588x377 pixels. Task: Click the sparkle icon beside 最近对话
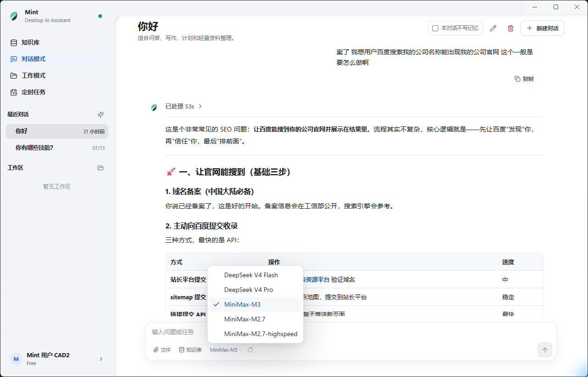click(x=101, y=114)
